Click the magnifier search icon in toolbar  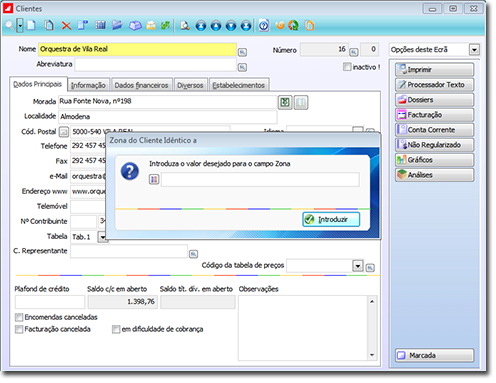pos(9,25)
